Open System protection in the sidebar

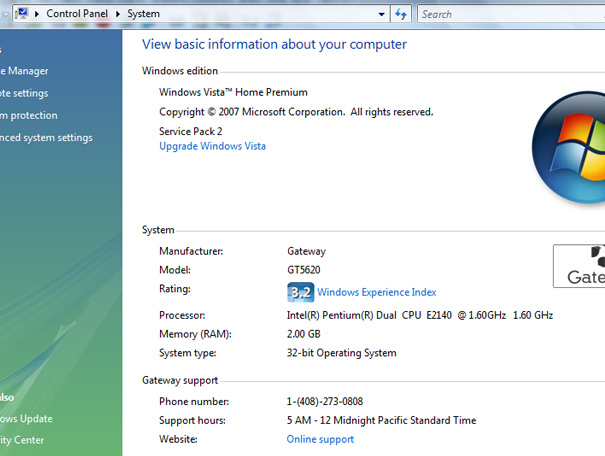(29, 115)
